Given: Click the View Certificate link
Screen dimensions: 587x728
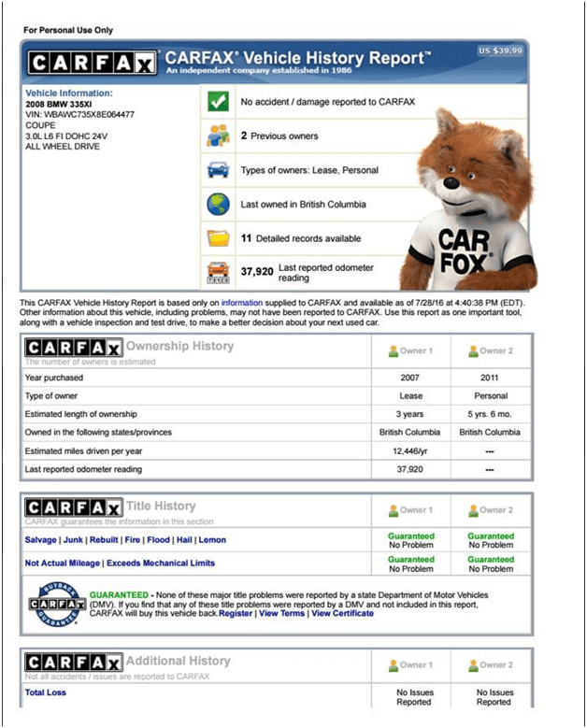Looking at the screenshot, I should tap(343, 613).
